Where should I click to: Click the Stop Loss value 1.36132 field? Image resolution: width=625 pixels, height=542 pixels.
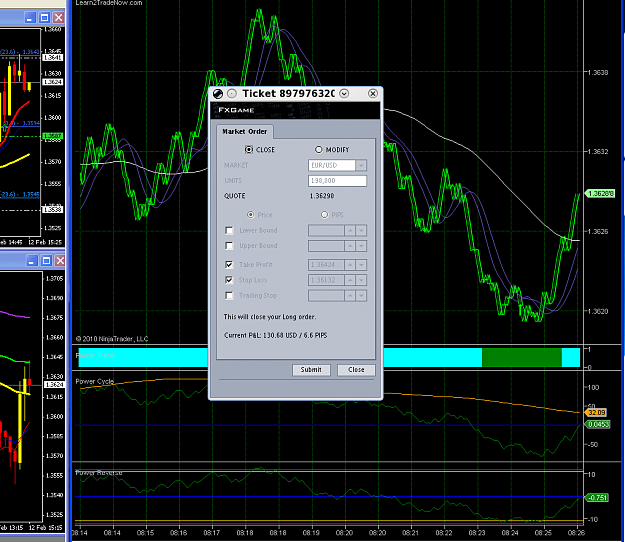coord(326,280)
